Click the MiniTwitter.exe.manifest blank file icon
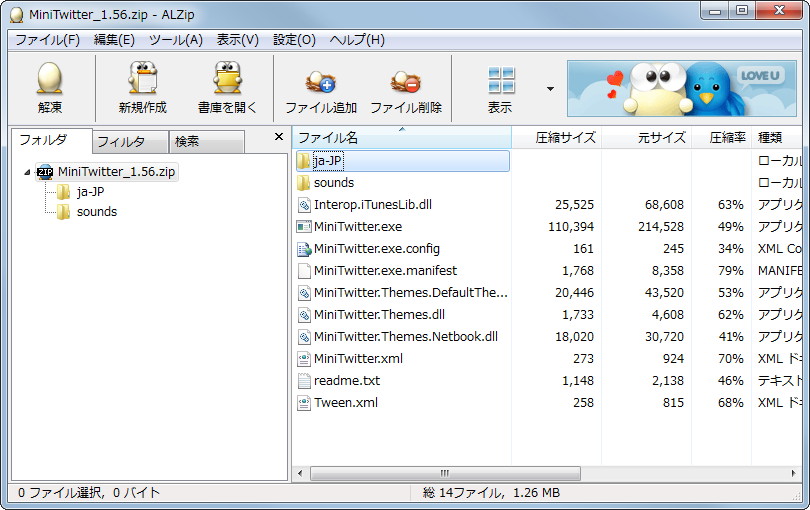This screenshot has width=810, height=510. pyautogui.click(x=304, y=271)
